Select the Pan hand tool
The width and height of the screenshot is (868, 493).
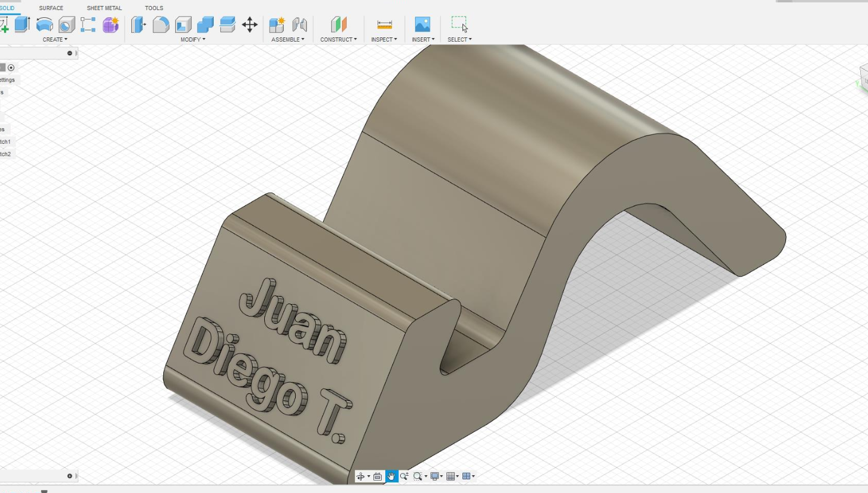point(391,476)
